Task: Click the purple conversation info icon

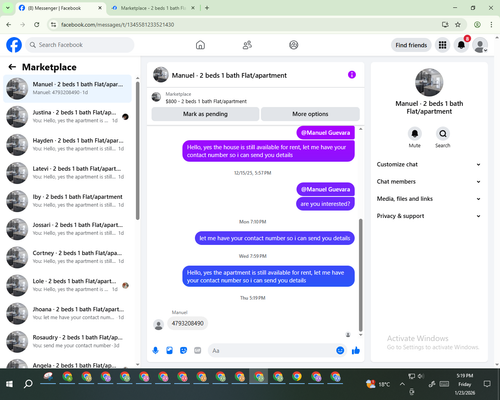Action: (352, 75)
